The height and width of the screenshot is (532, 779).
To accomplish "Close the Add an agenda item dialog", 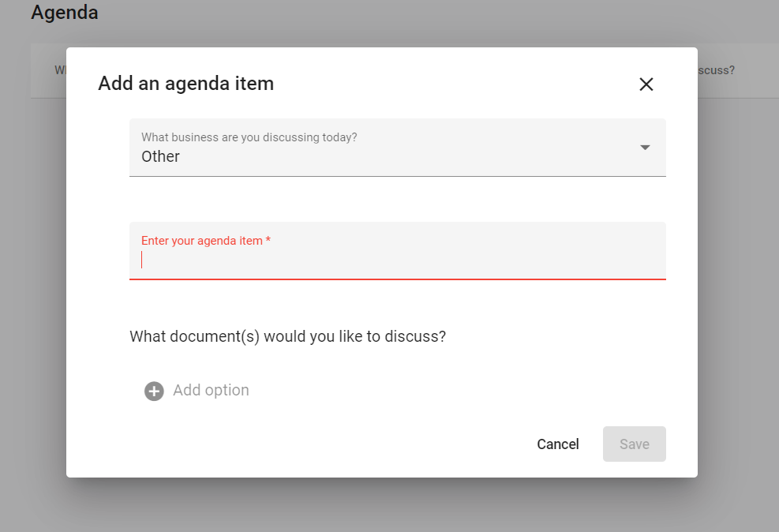I will (646, 84).
